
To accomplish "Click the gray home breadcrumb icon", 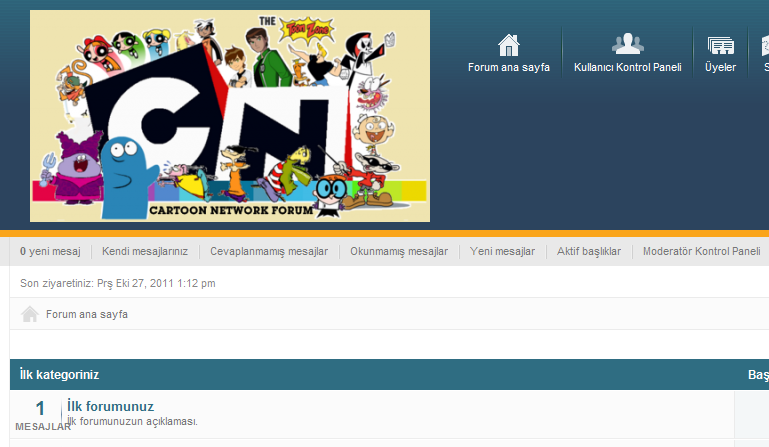I will tap(30, 314).
